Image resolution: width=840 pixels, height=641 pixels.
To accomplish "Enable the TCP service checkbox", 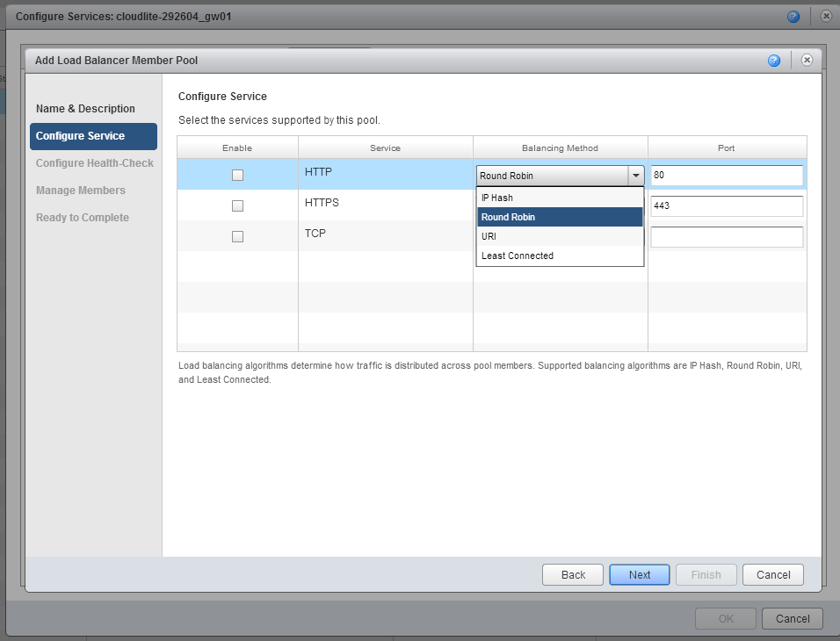I will (237, 236).
